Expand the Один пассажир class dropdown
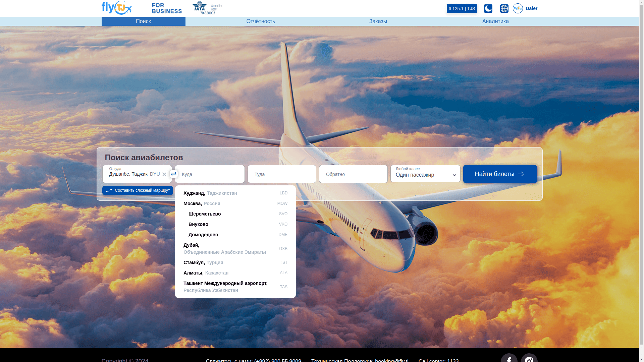Screen dimensions: 644x362 (x=425, y=174)
